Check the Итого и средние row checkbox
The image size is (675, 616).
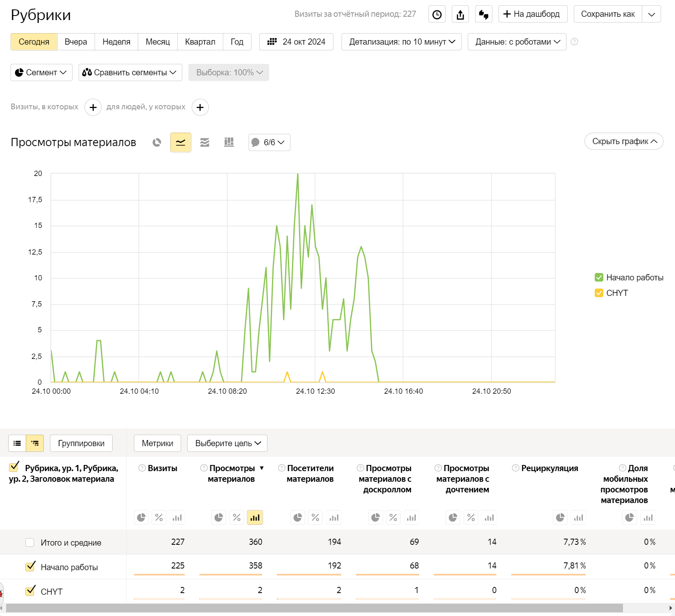[30, 543]
